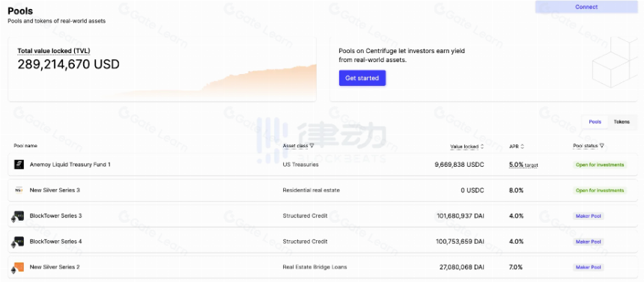Click Maker Pool badge for BlockTower Series 4
Screen dimensions: 644x282
tap(588, 242)
